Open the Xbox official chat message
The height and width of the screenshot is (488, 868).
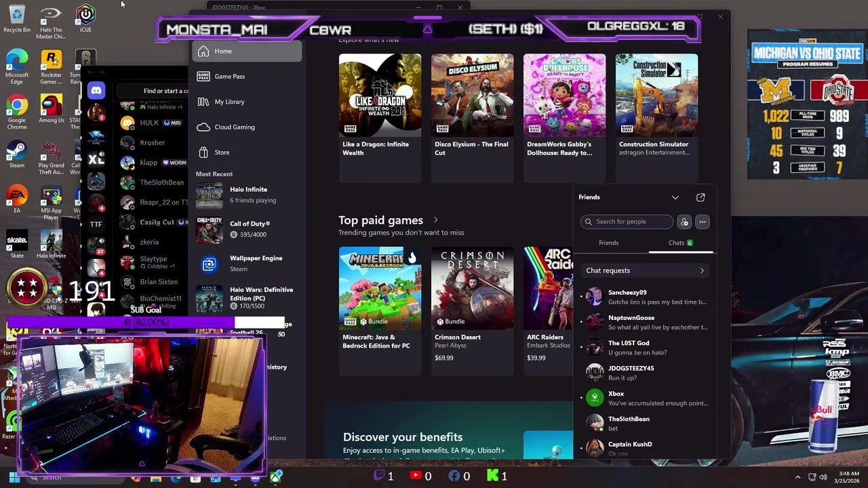[x=644, y=398]
